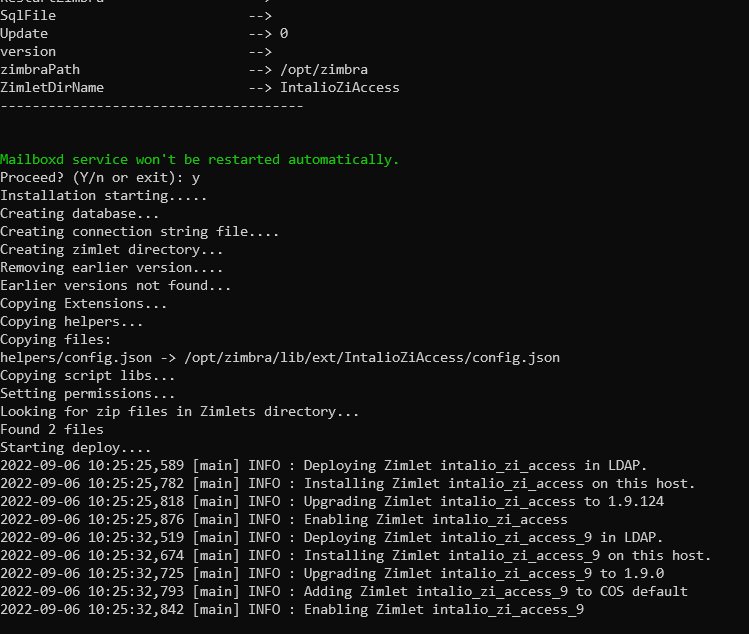Click the 'Upgrading Zimlet intalio_zi_access_9 to 1.9.0' line
Image resolution: width=749 pixels, height=634 pixels.
click(332, 573)
